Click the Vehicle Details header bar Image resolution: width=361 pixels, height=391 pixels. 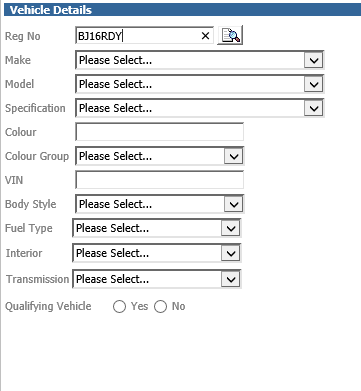coord(182,10)
